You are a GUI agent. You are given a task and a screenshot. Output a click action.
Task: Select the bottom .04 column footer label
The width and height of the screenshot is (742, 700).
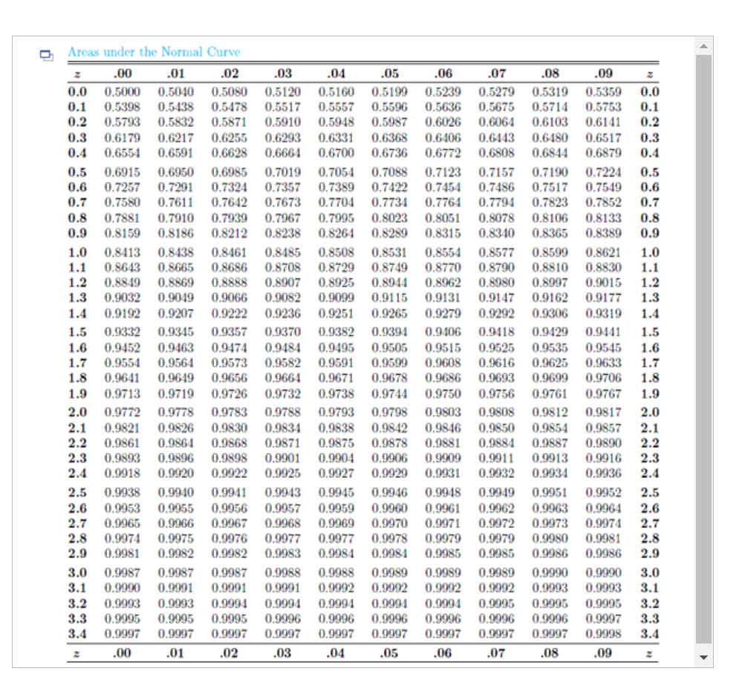(x=336, y=653)
